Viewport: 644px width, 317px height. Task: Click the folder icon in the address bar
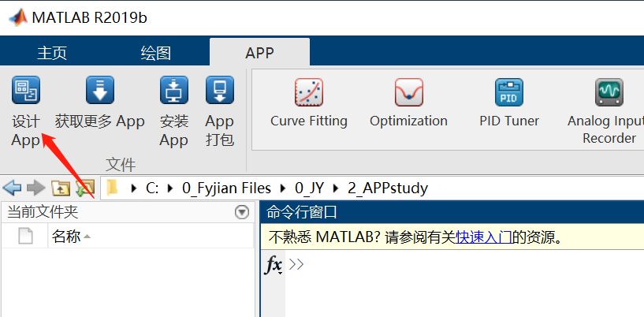pyautogui.click(x=112, y=188)
